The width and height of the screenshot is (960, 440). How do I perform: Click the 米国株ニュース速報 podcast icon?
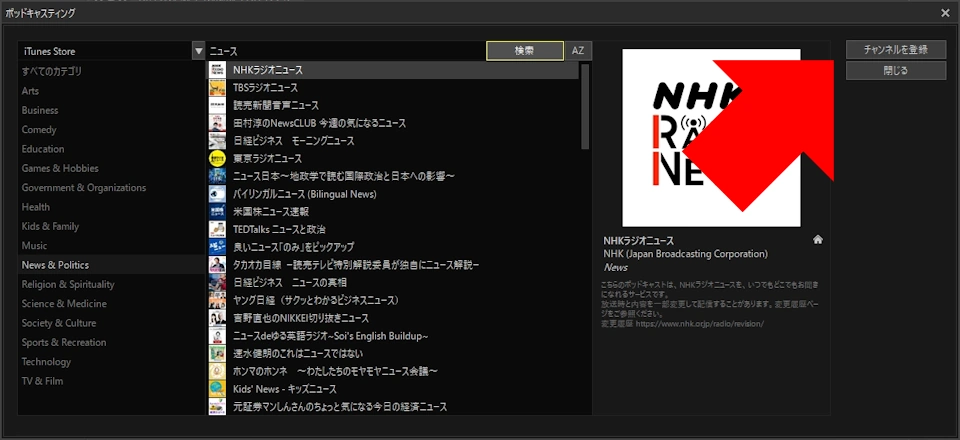point(217,212)
